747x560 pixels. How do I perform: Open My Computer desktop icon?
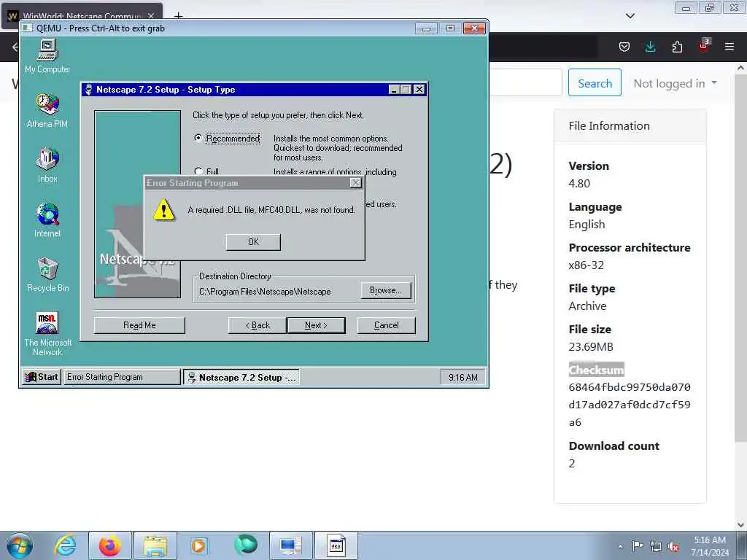(47, 56)
